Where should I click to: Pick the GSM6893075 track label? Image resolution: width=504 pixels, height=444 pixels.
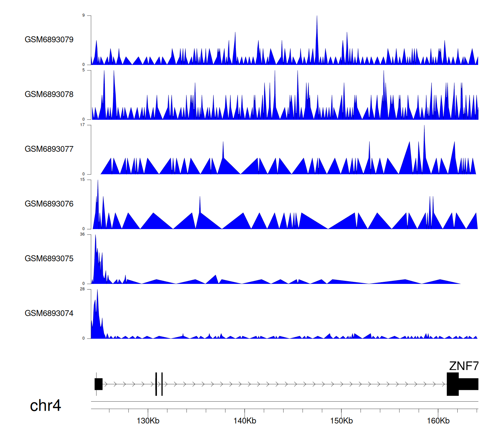click(49, 259)
